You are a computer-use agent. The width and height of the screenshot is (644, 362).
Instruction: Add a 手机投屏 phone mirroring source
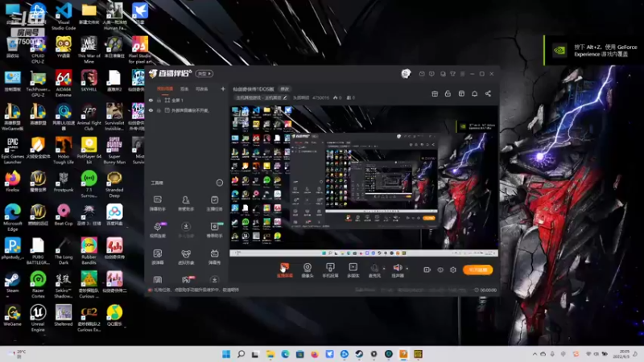330,270
